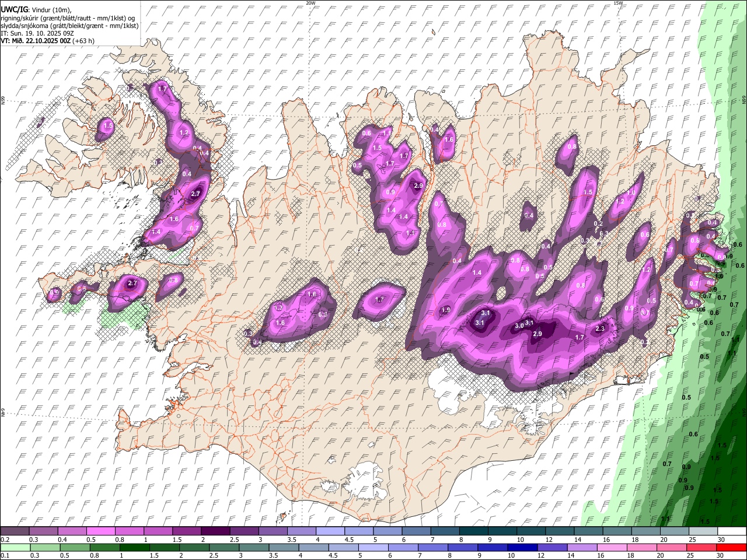Screen dimensions: 747x560
Task: Click the 'rigning/skúrir' legend description line
Action: [x=68, y=17]
